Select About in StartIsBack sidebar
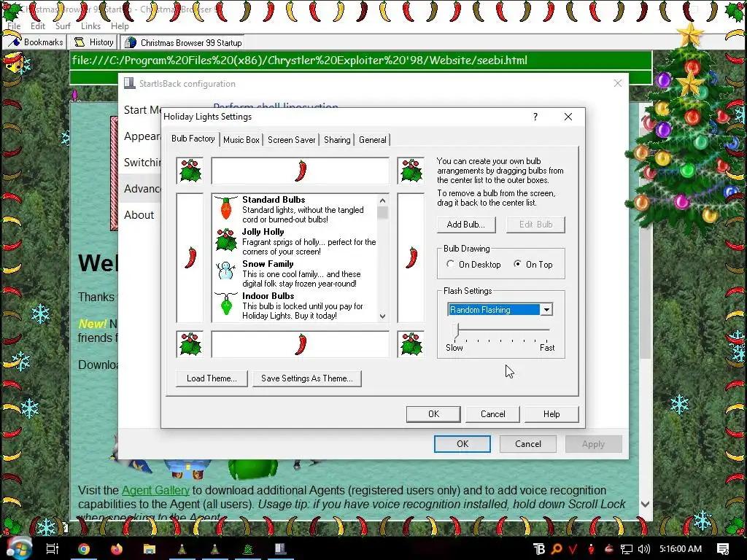The height and width of the screenshot is (560, 747). 139,215
